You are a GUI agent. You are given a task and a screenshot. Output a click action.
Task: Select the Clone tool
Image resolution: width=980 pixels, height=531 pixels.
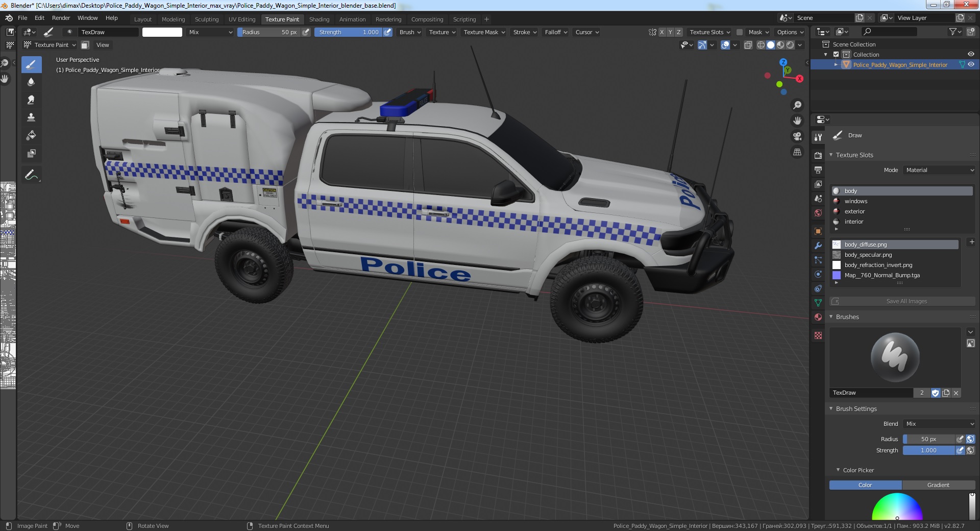[x=31, y=117]
